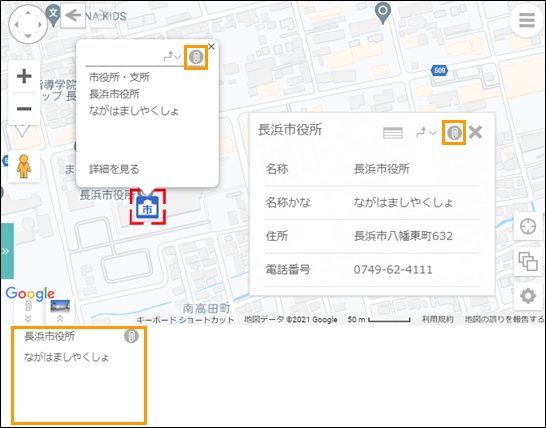This screenshot has height=428, width=546.
Task: Zoom out with the minus button
Action: 24,109
